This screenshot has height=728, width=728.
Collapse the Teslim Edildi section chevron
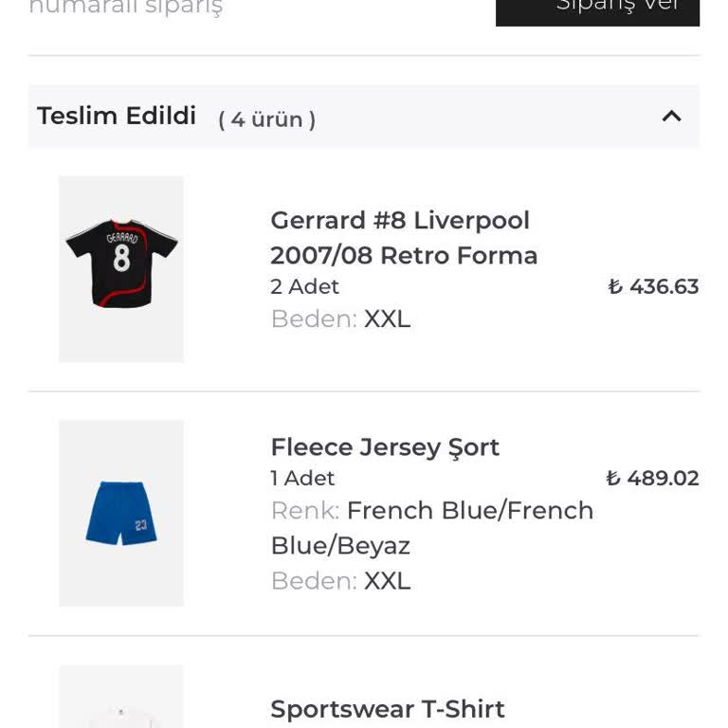[671, 117]
